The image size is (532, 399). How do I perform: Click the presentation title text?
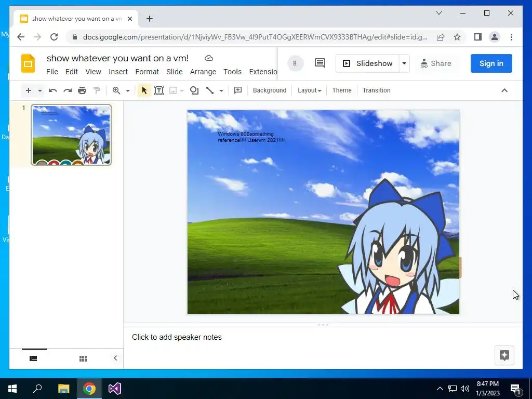coord(117,58)
